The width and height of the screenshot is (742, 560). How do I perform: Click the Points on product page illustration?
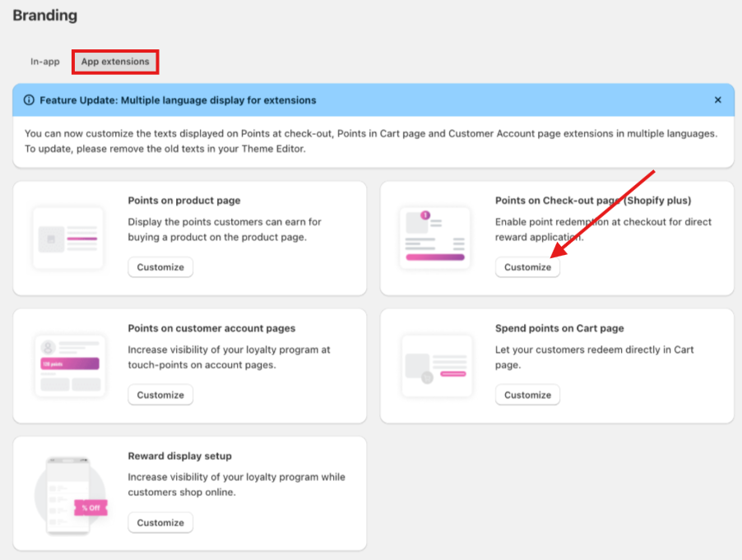click(x=68, y=238)
